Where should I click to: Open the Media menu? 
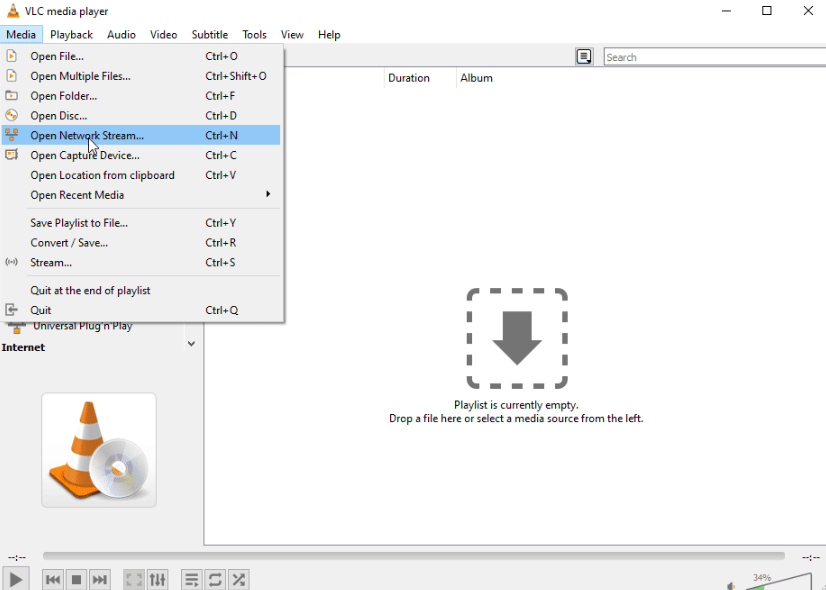(x=21, y=35)
